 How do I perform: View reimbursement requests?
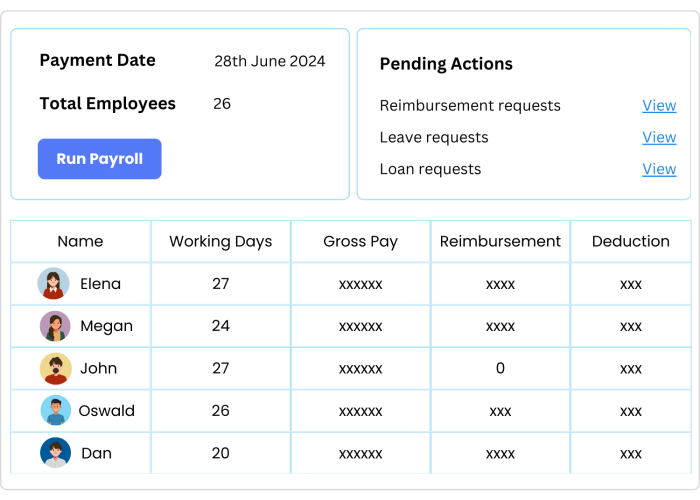point(659,106)
